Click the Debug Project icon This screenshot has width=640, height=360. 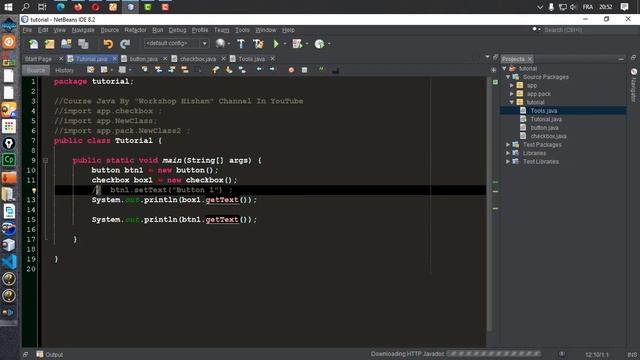[297, 44]
